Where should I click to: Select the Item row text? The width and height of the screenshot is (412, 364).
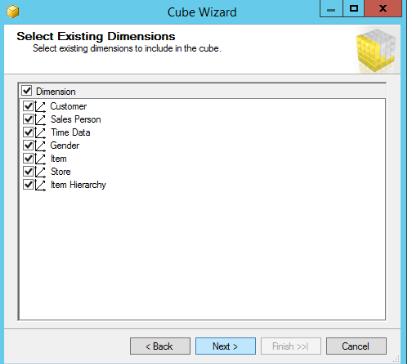(x=58, y=158)
